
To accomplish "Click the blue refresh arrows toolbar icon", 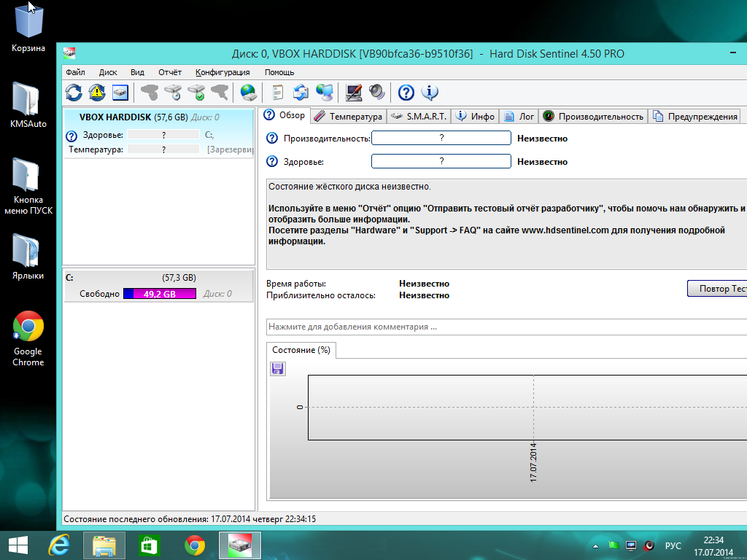I will tap(74, 93).
